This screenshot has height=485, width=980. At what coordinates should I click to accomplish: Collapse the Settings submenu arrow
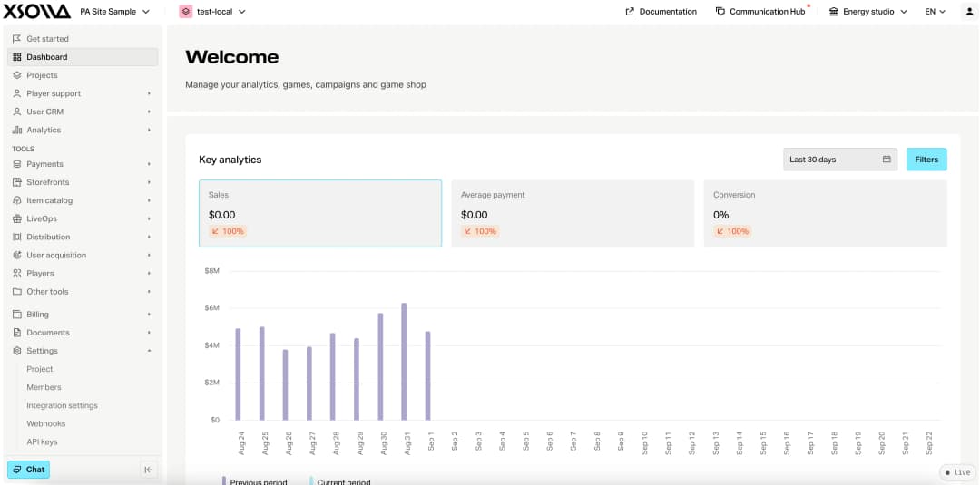coord(150,351)
